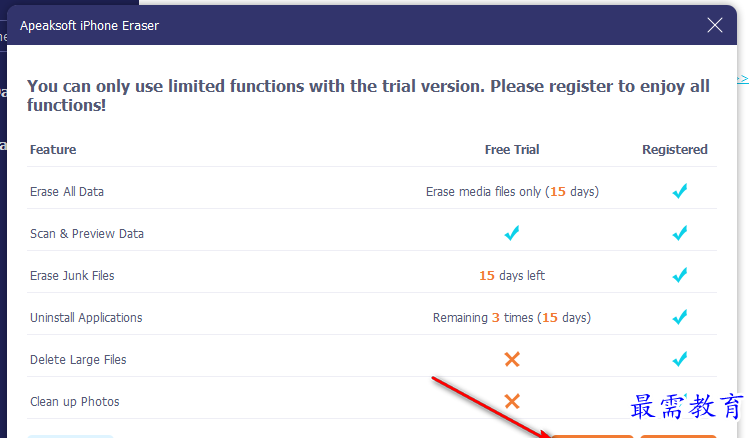Click Registered checkmark for Erase All Data
The height and width of the screenshot is (438, 752).
click(680, 191)
